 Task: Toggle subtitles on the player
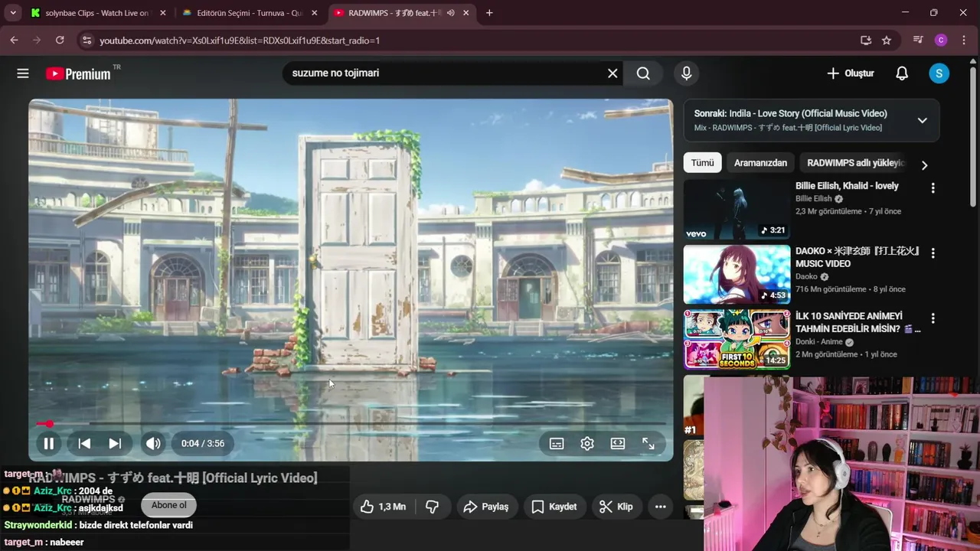557,443
